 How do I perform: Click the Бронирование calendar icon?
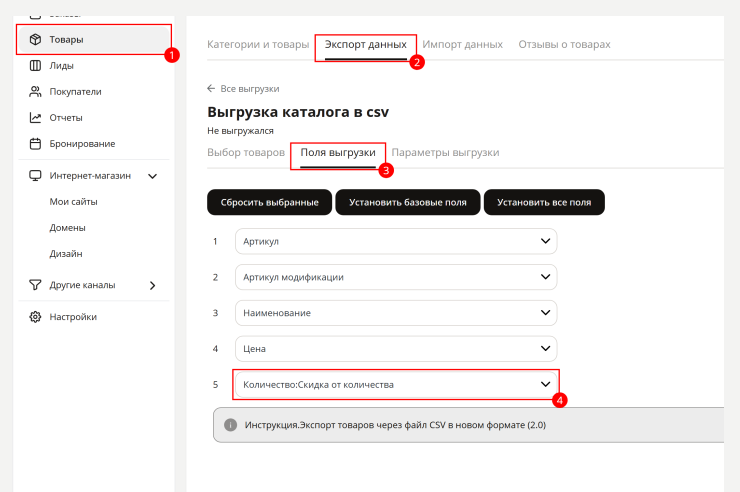(35, 143)
